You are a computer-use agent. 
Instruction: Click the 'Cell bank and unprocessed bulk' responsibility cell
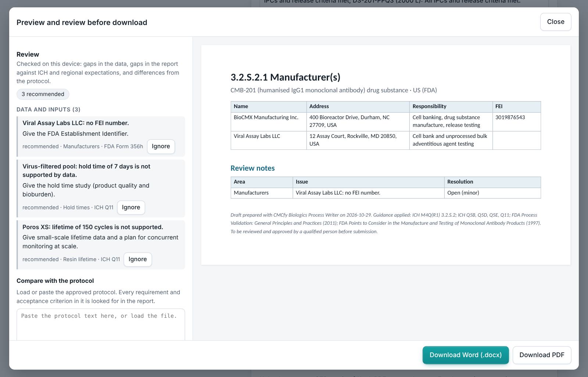tap(451, 140)
